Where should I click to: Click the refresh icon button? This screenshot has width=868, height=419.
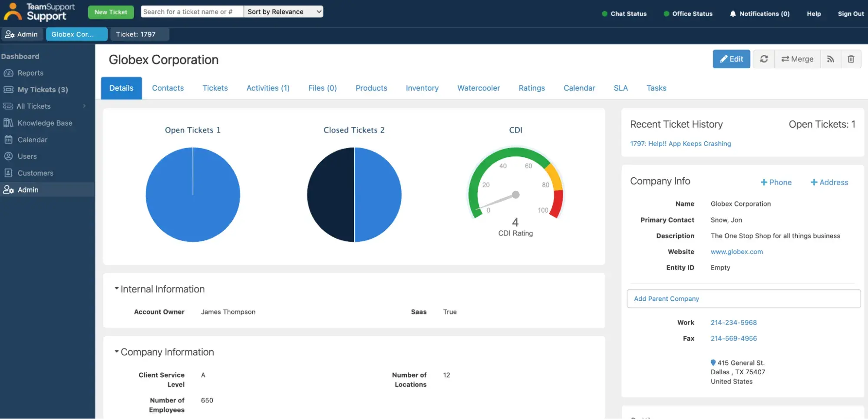(x=764, y=59)
